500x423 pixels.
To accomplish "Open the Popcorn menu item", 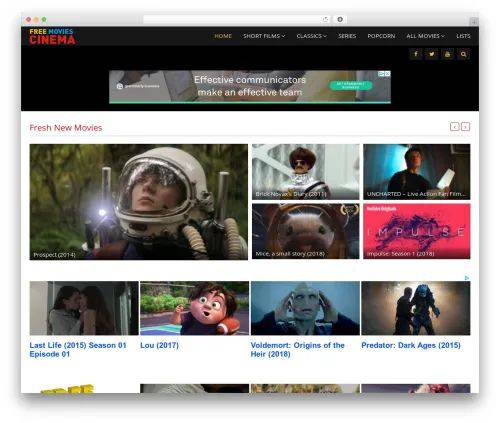I will [x=381, y=36].
